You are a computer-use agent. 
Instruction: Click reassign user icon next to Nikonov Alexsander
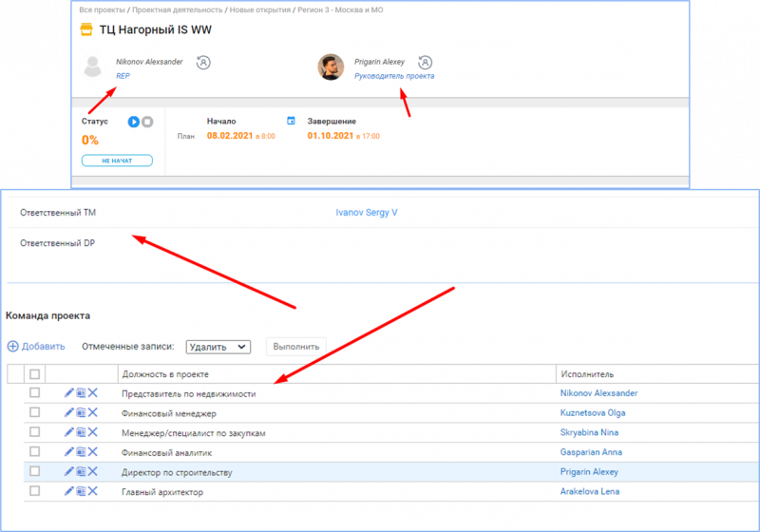tap(203, 63)
